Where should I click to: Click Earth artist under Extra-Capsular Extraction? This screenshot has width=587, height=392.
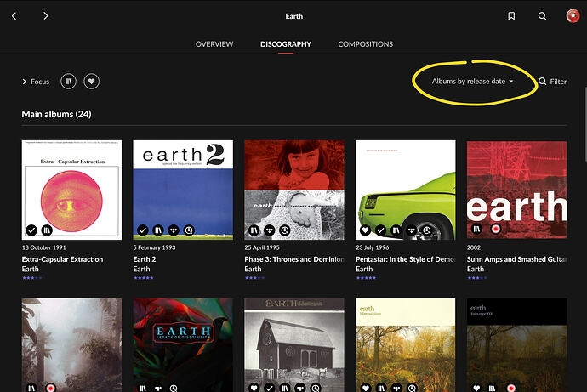point(31,269)
